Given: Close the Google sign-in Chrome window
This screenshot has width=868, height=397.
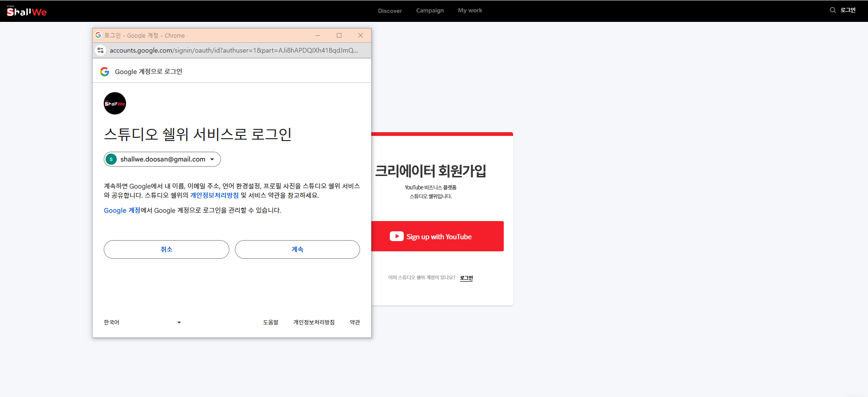Looking at the screenshot, I should pyautogui.click(x=361, y=35).
